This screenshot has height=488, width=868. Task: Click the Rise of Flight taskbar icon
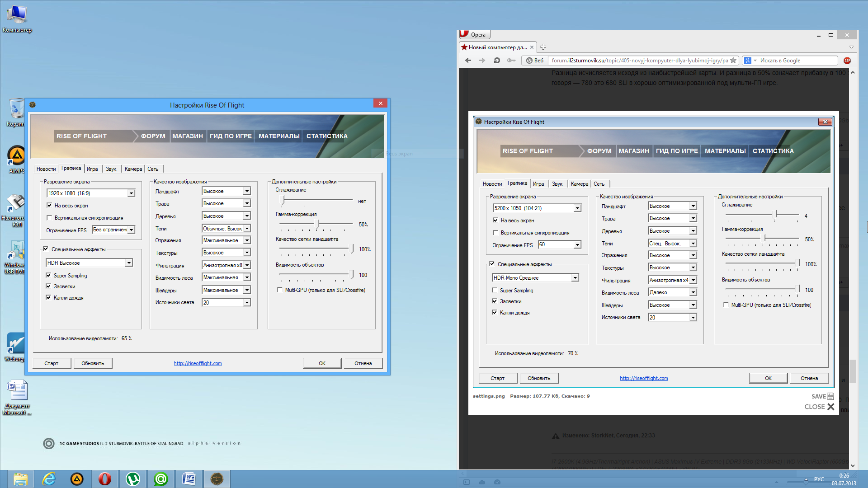[x=217, y=479]
